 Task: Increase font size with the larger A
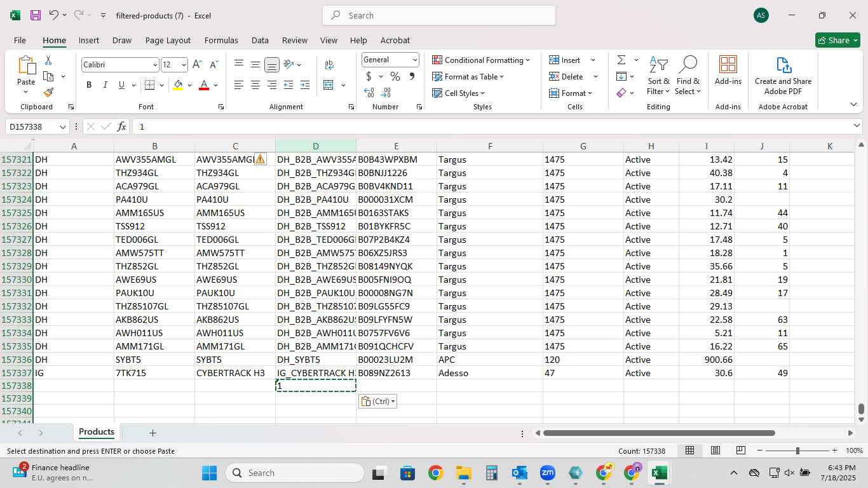pos(197,65)
